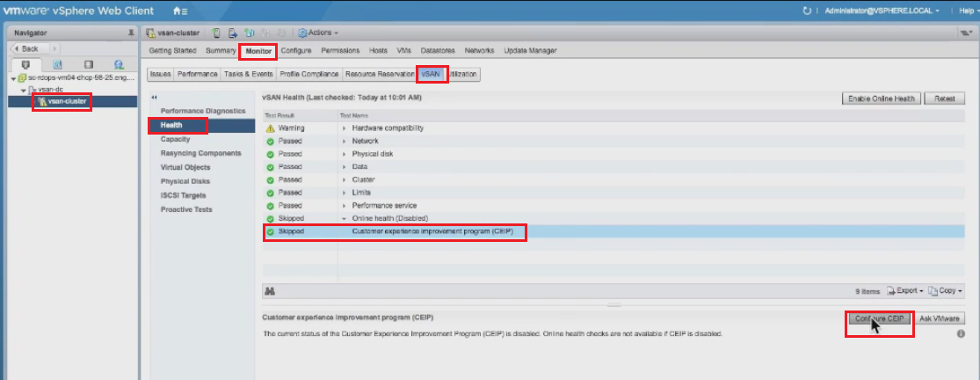Select the Issues sub-tab

pos(161,75)
